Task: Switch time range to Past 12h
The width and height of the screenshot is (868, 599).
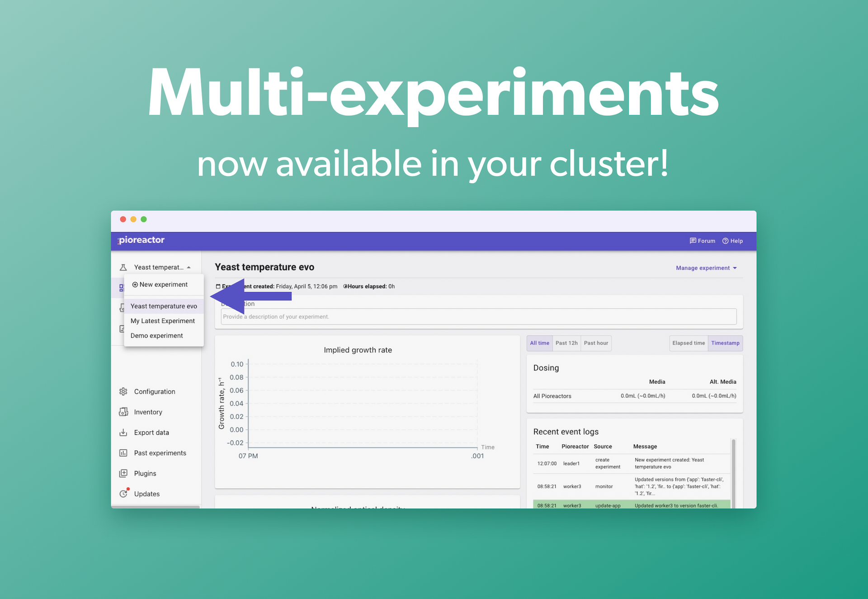Action: (566, 343)
